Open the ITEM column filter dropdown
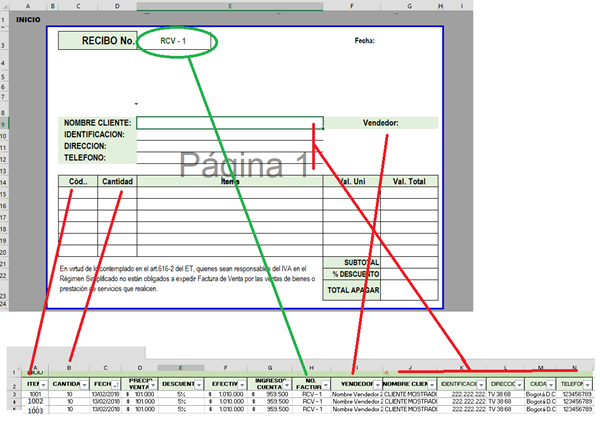This screenshot has width=600, height=424. point(45,385)
